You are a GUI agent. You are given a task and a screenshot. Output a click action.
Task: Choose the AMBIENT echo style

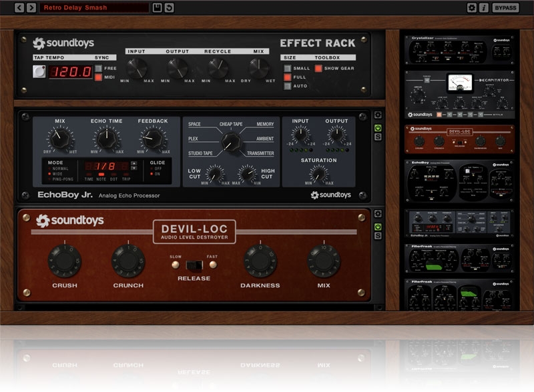point(265,139)
